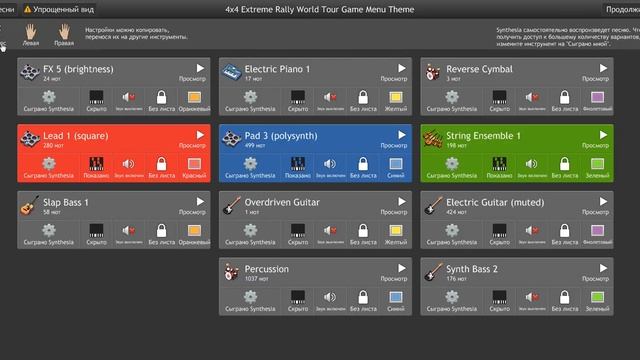Select the Right hand icon

(x=64, y=31)
